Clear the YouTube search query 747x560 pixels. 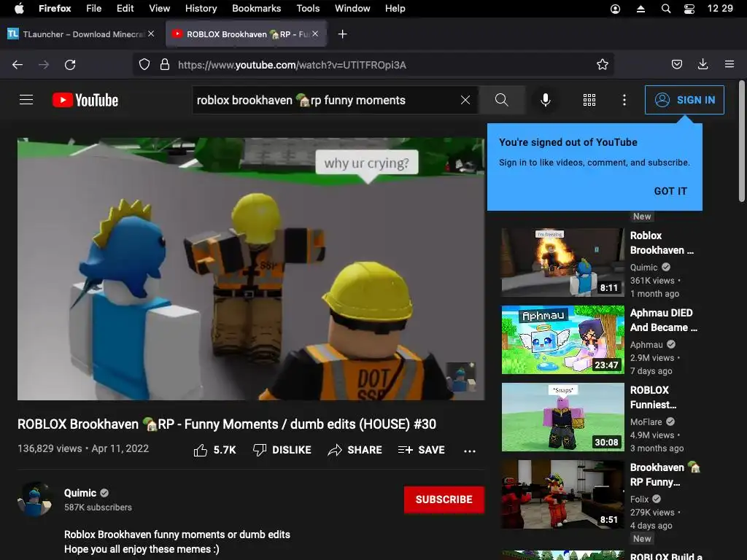465,100
